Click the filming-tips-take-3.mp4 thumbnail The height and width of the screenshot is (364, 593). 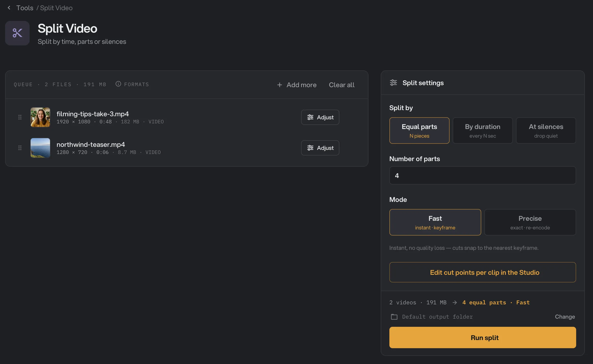pos(40,117)
